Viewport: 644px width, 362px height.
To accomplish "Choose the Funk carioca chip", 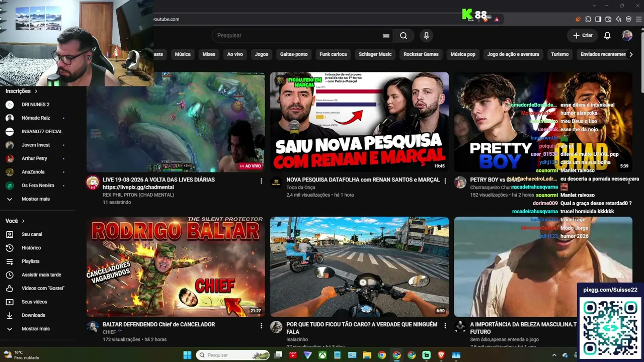I will [x=333, y=54].
